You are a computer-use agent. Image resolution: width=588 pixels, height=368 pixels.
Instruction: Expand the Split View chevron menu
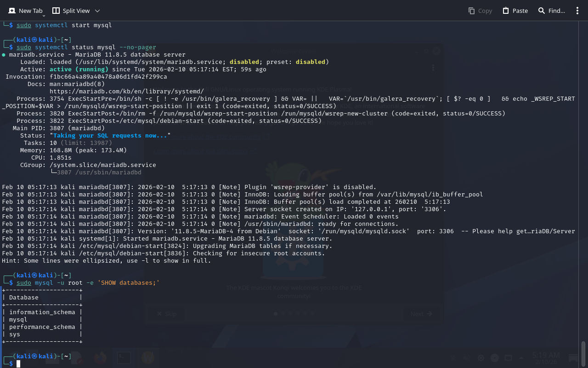click(x=97, y=11)
